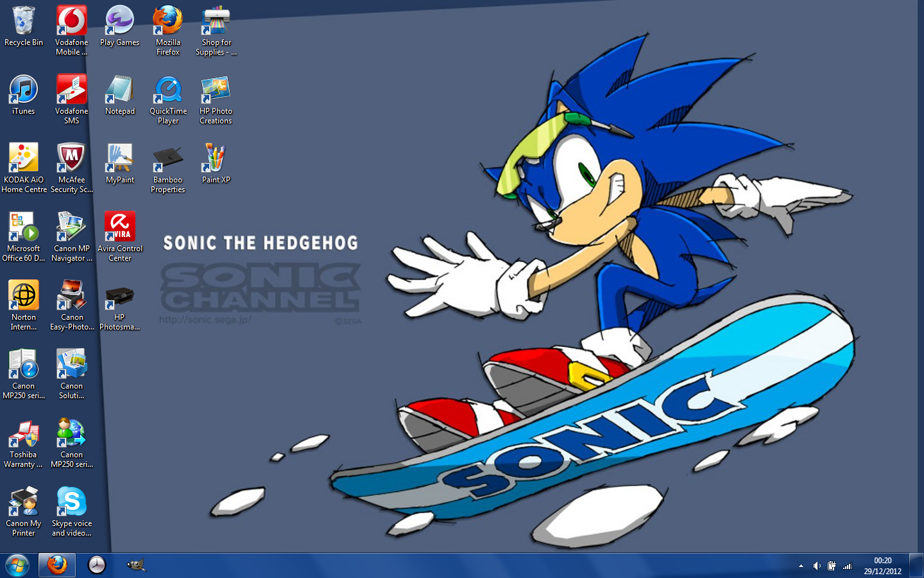
Task: Launch iTunes from the desktop
Action: click(x=24, y=95)
